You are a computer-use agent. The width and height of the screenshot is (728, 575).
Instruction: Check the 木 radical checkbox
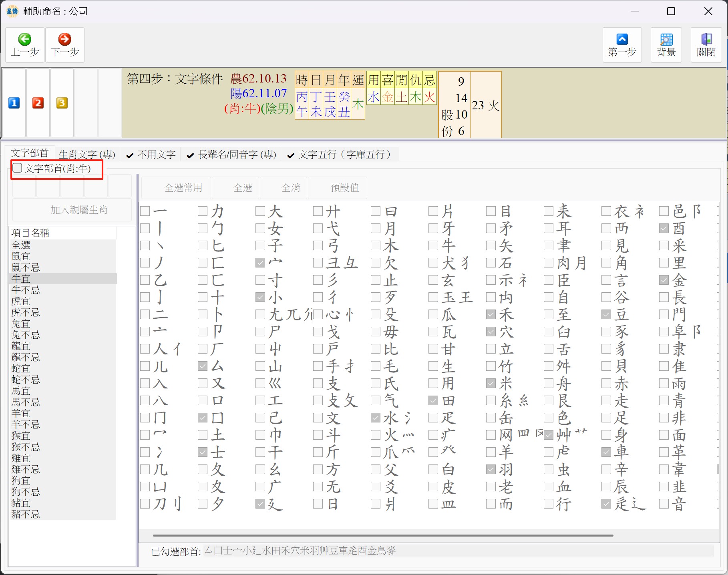[x=376, y=245]
